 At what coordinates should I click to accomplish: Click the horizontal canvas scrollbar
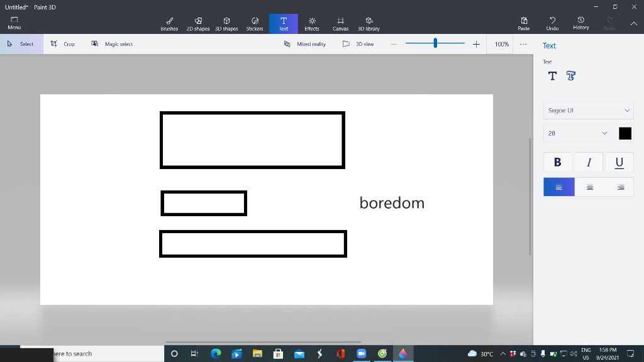263,341
